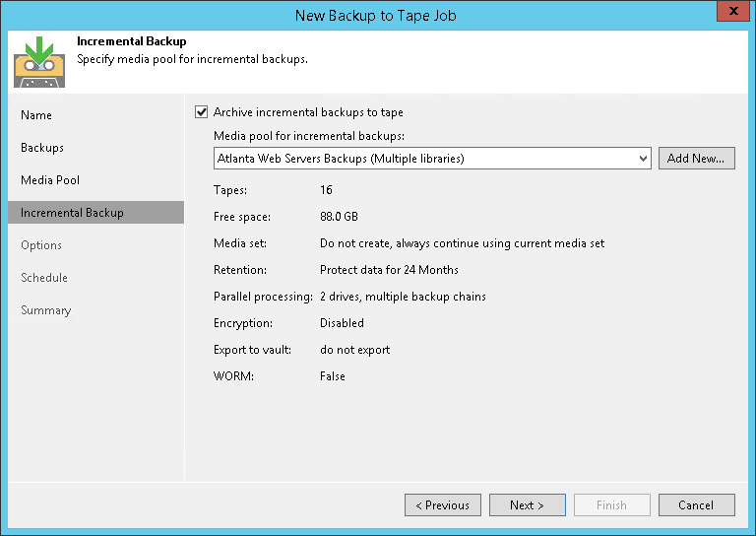Click the Retention 24 Months value

(389, 270)
